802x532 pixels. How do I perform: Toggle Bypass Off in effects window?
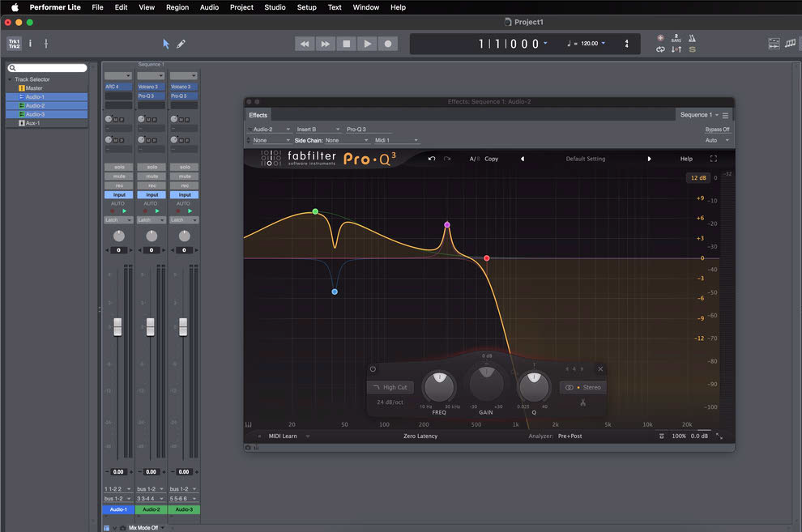(717, 130)
